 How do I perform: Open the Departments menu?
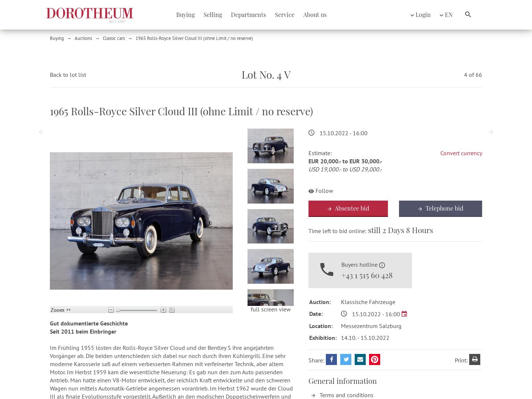[x=248, y=15]
